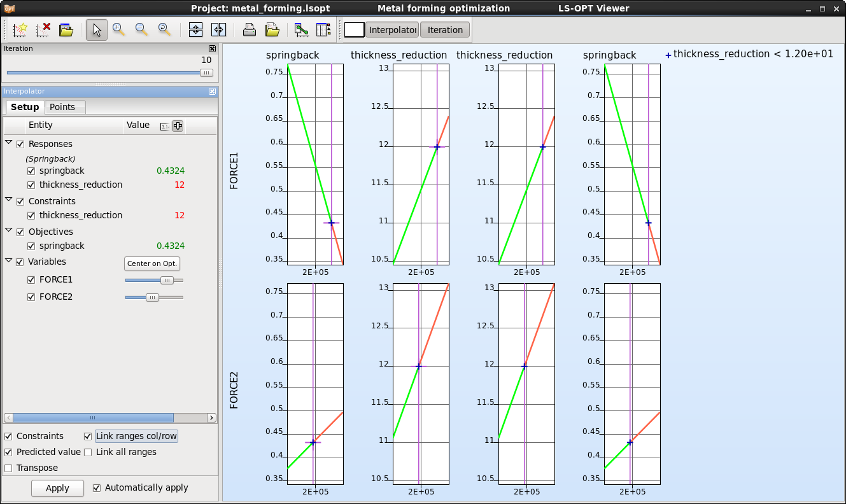Click the legend entry thickness_reduction < 1.20e+01
Viewport: 846px width, 504px height.
749,55
